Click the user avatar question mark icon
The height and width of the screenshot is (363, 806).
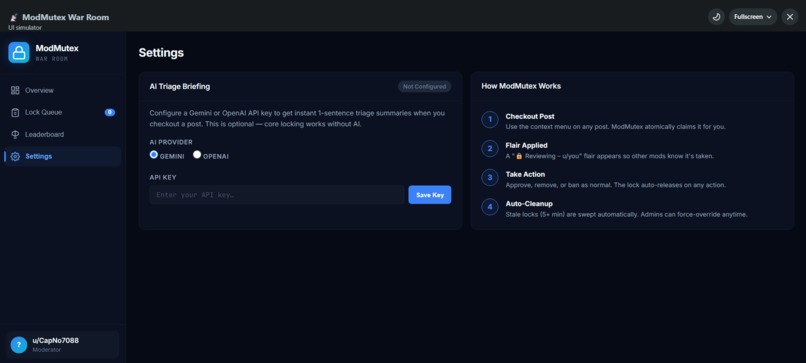point(19,345)
